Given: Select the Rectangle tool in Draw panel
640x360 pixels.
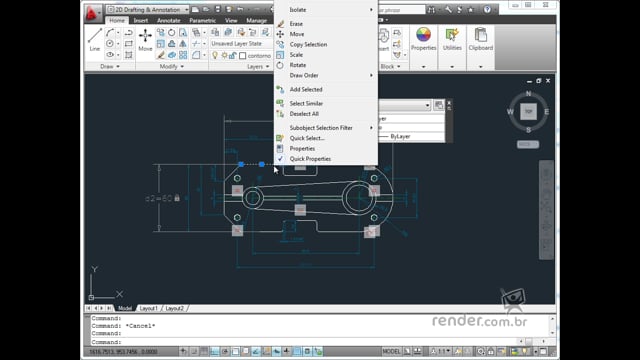Looking at the screenshot, I should coord(129,43).
